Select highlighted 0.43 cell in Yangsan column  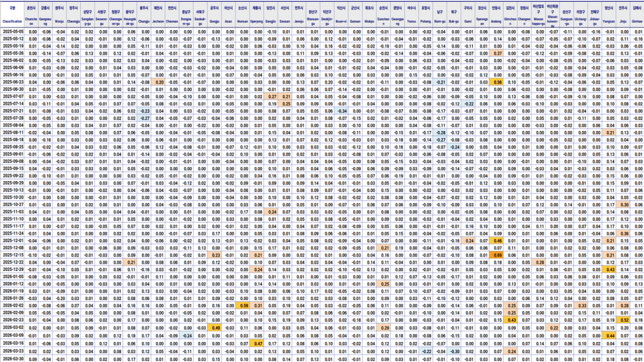(x=609, y=269)
